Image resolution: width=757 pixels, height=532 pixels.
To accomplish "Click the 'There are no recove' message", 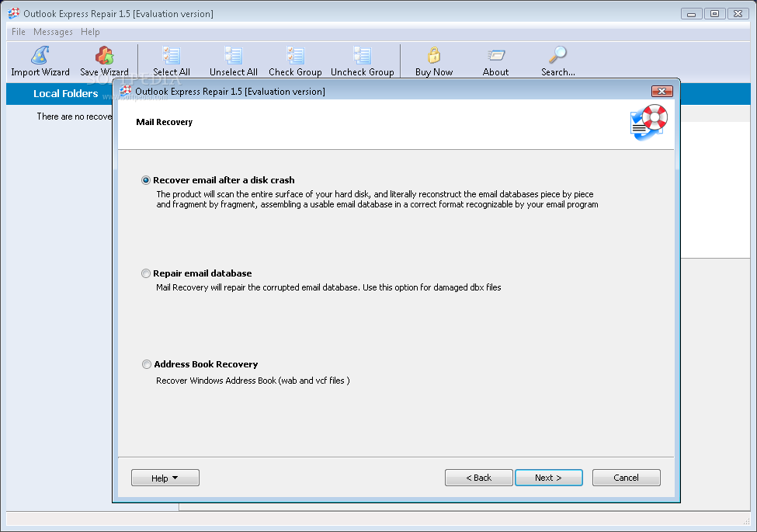I will click(75, 116).
